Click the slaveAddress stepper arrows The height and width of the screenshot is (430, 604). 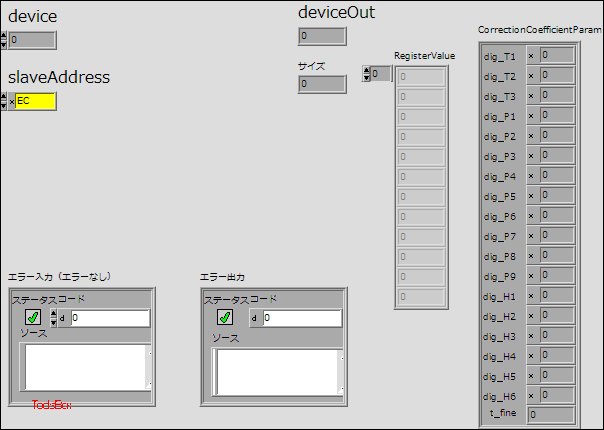[3, 101]
